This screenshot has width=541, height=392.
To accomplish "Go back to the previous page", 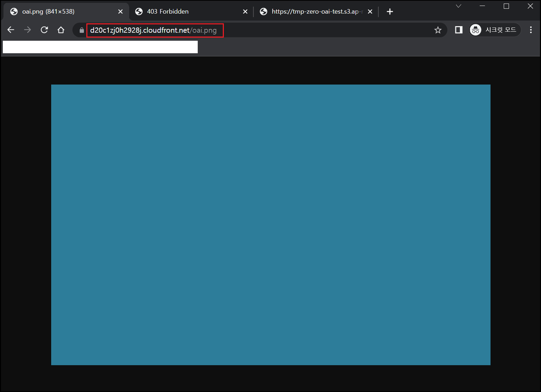I will [x=11, y=30].
